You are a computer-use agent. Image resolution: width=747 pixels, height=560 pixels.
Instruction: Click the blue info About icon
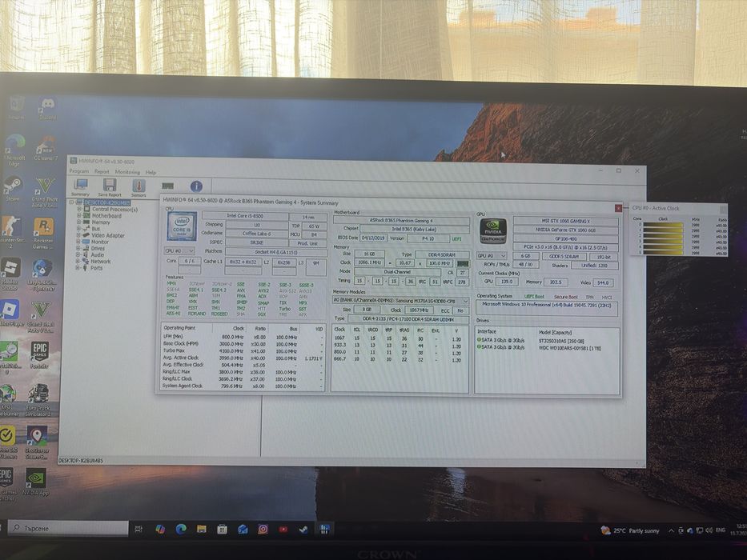196,186
